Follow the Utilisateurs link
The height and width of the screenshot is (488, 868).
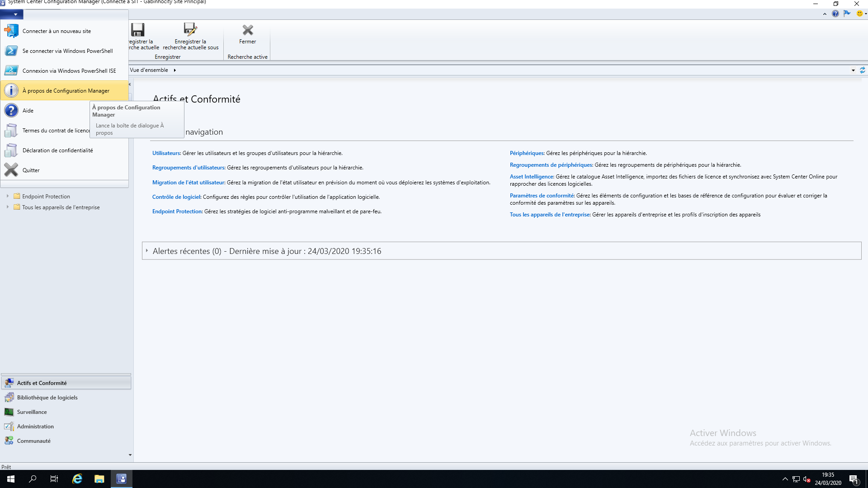pyautogui.click(x=166, y=153)
